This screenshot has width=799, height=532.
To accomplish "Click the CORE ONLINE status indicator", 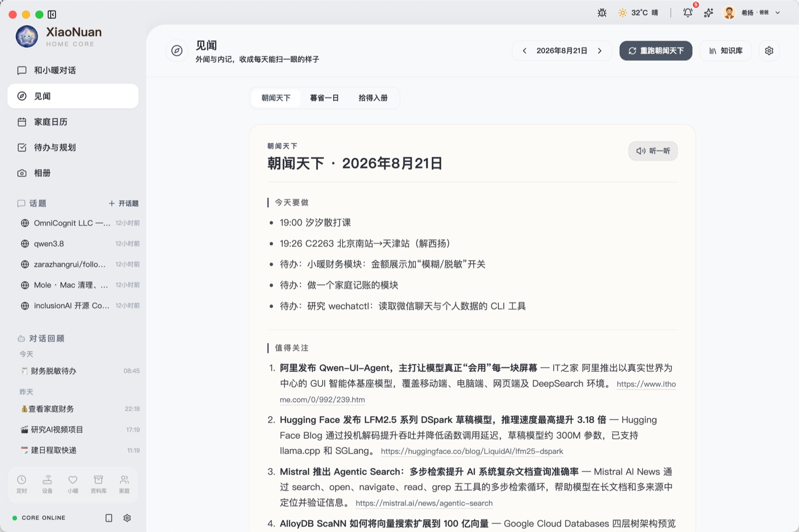I will tap(39, 518).
